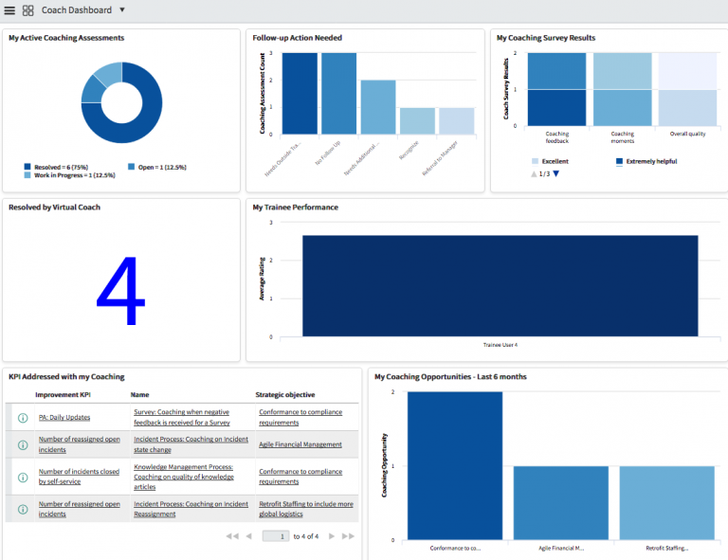Go to first page of KPI table
Viewport: 728px width, 560px height.
pyautogui.click(x=232, y=536)
